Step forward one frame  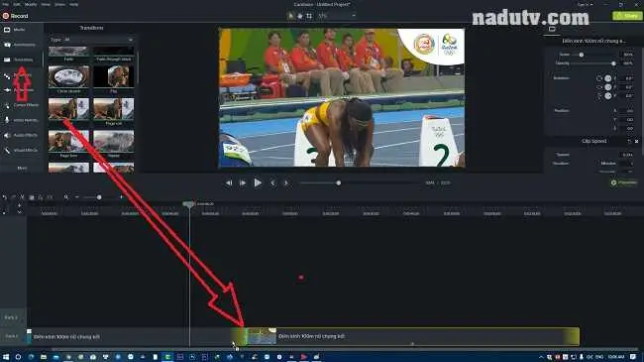pos(243,183)
